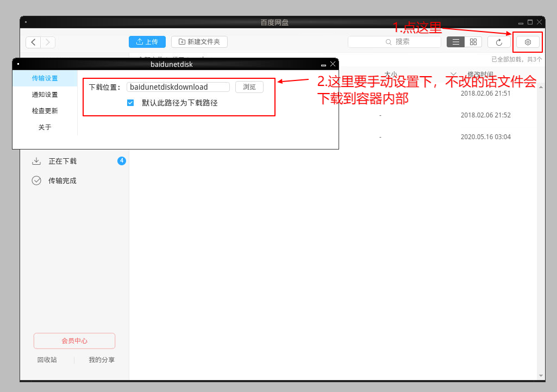This screenshot has height=392, width=557.
Task: Open 会员中心 button
Action: pyautogui.click(x=74, y=341)
